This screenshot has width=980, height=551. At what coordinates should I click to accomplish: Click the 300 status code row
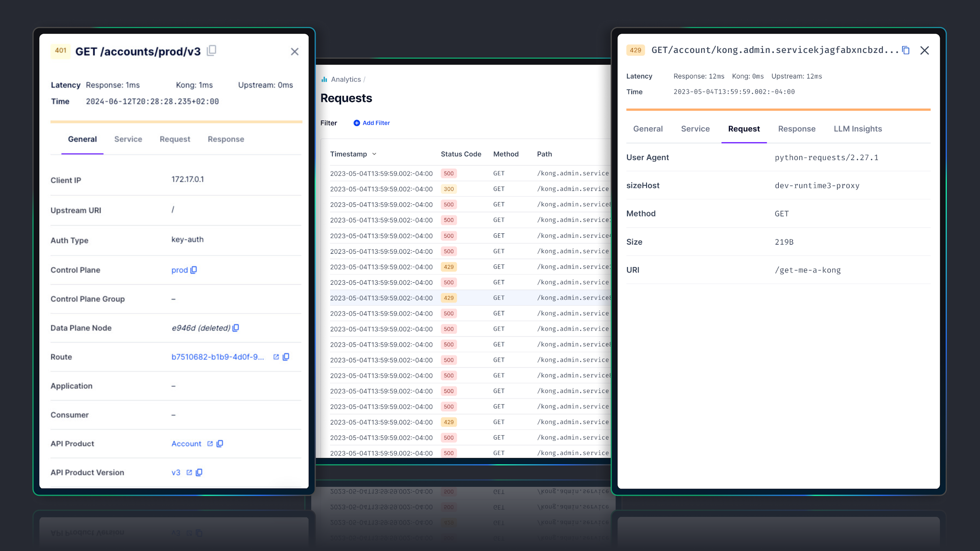click(449, 189)
